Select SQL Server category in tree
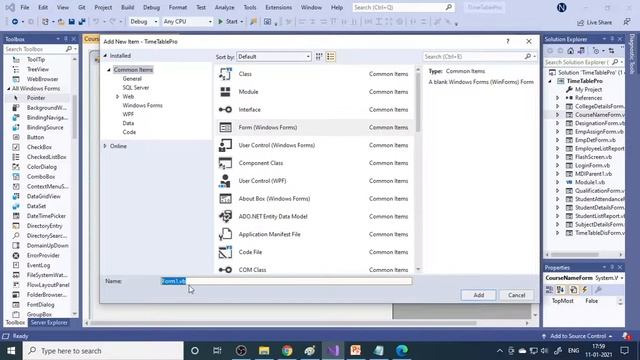 (136, 88)
